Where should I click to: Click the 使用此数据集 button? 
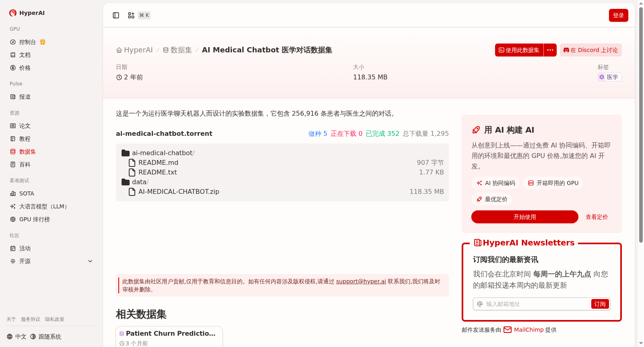[x=519, y=50]
